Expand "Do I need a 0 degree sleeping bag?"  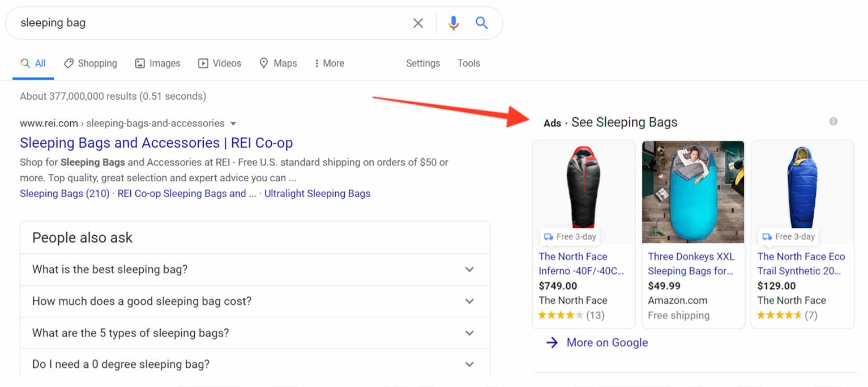[x=469, y=364]
